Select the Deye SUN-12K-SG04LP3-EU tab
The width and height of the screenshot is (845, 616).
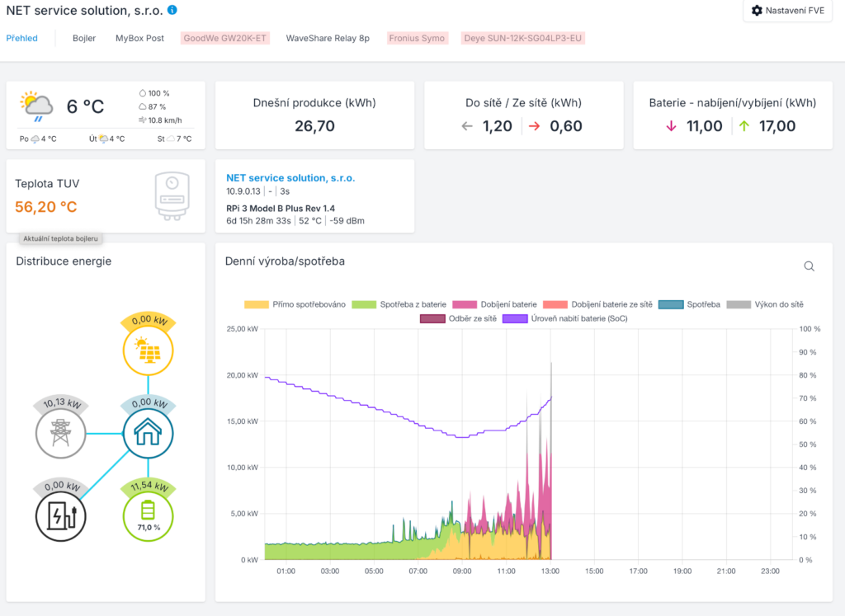(x=522, y=38)
